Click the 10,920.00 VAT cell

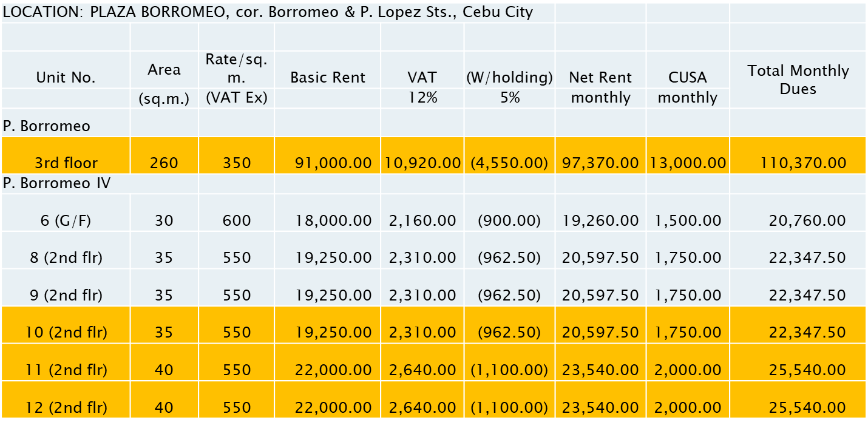pyautogui.click(x=422, y=163)
